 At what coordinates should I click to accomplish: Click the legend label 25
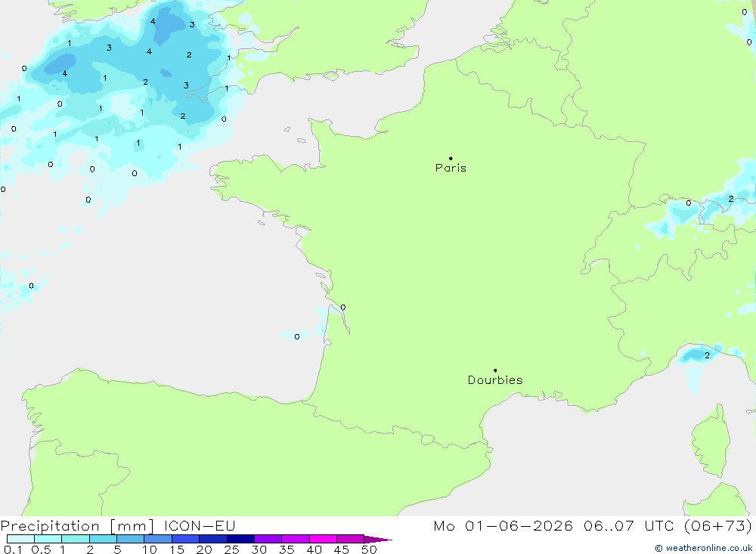(x=231, y=549)
